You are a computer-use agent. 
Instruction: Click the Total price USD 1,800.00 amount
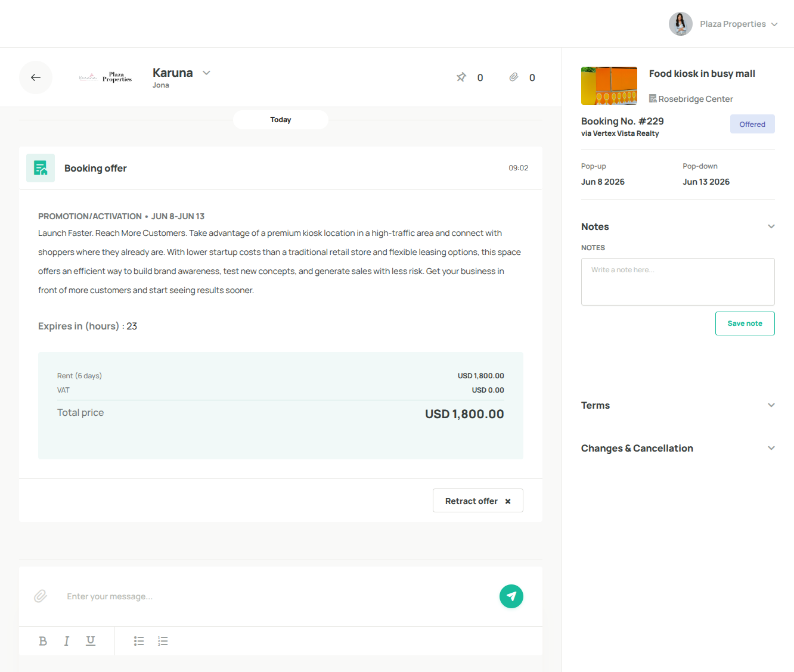click(x=464, y=414)
